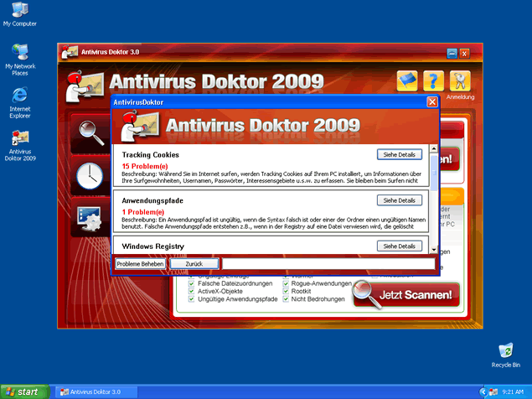Click scroll-down arrow in results list
The height and width of the screenshot is (399, 532).
coord(433,249)
